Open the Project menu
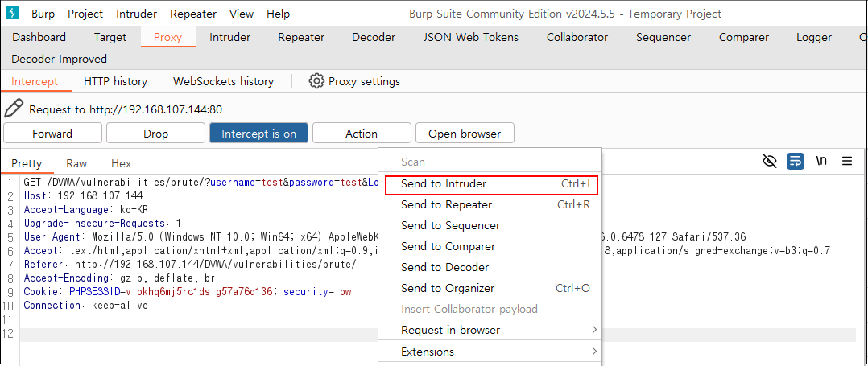868x366 pixels. click(85, 14)
